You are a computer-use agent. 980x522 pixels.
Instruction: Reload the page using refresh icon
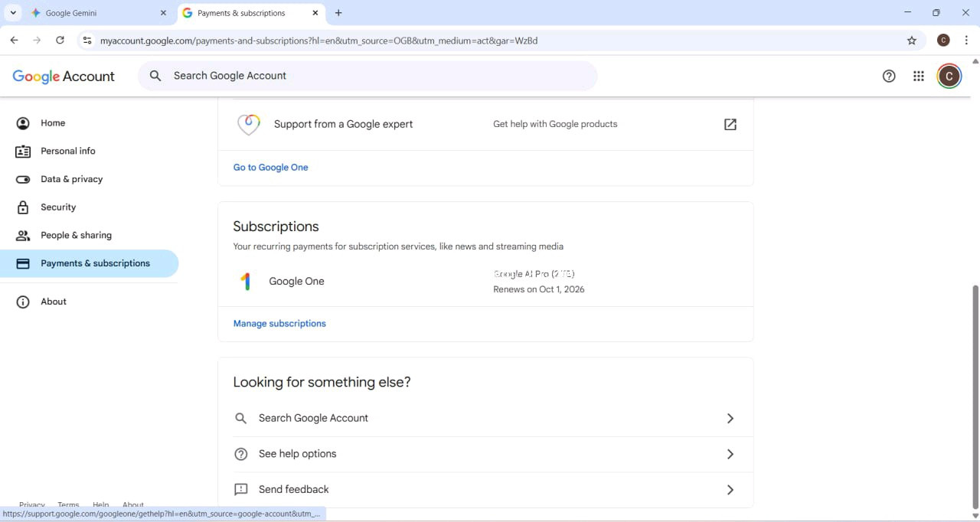[60, 41]
